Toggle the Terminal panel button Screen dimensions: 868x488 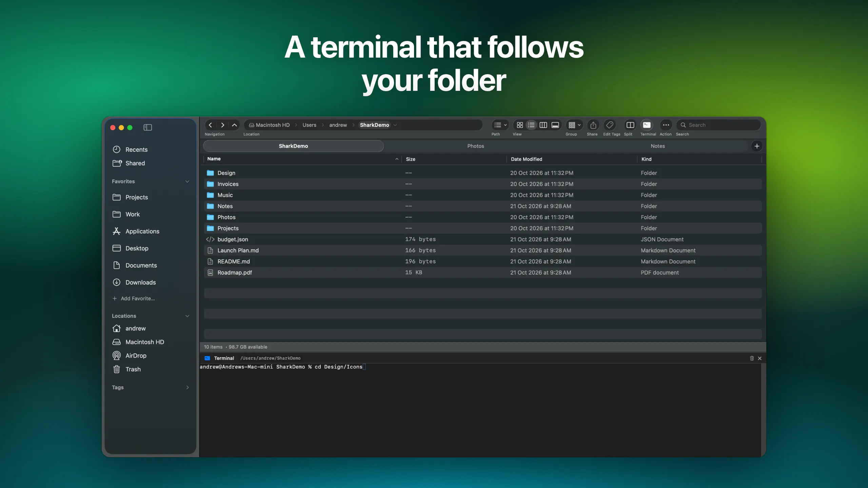pos(647,125)
